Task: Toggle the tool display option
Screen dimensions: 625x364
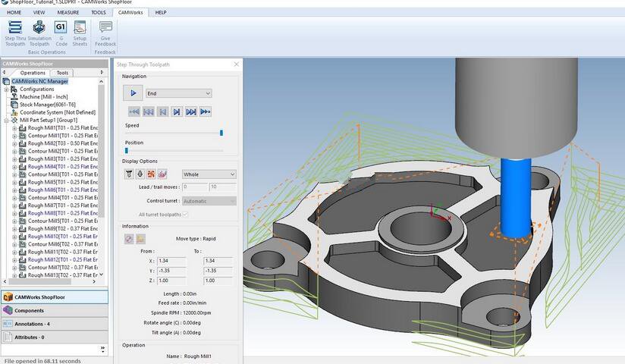Action: pyautogui.click(x=140, y=174)
